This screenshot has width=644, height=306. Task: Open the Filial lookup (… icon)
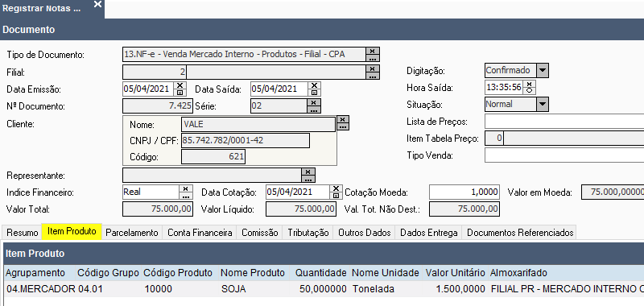pos(372,76)
